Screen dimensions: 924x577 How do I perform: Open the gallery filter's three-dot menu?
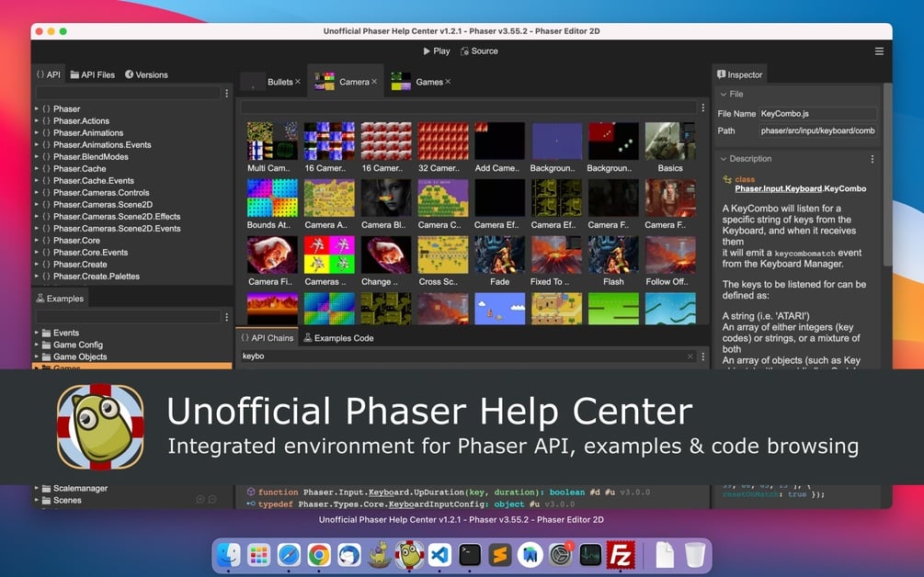coord(702,107)
